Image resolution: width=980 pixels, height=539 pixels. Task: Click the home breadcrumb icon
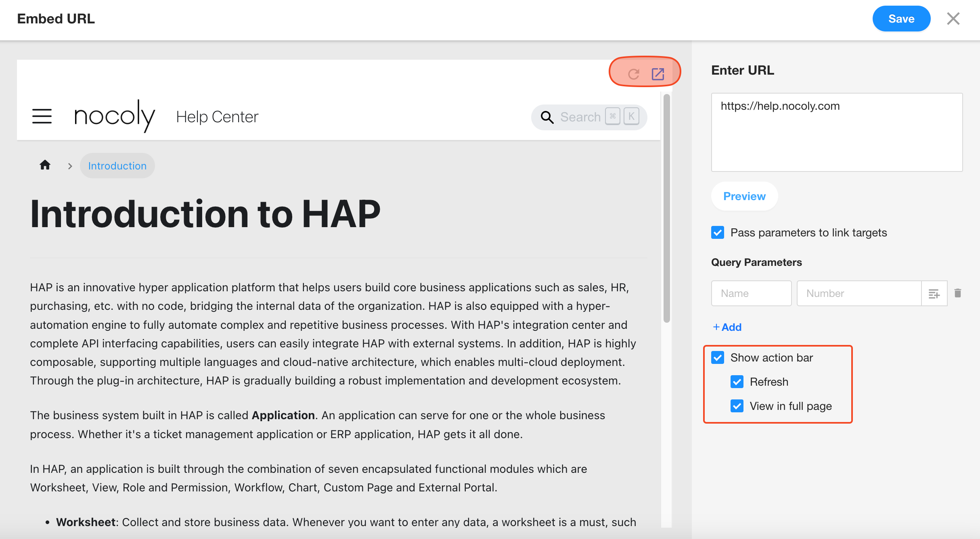click(x=45, y=165)
